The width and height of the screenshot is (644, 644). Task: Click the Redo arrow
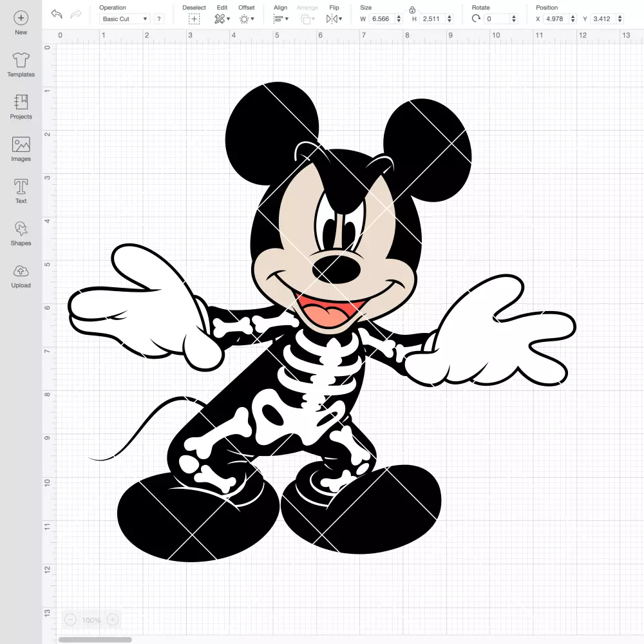pyautogui.click(x=75, y=14)
